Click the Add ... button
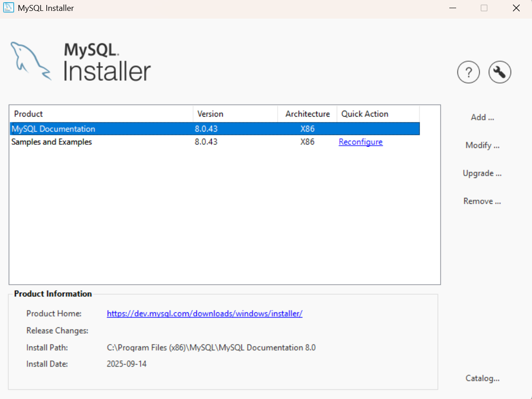The image size is (532, 399). coord(482,117)
